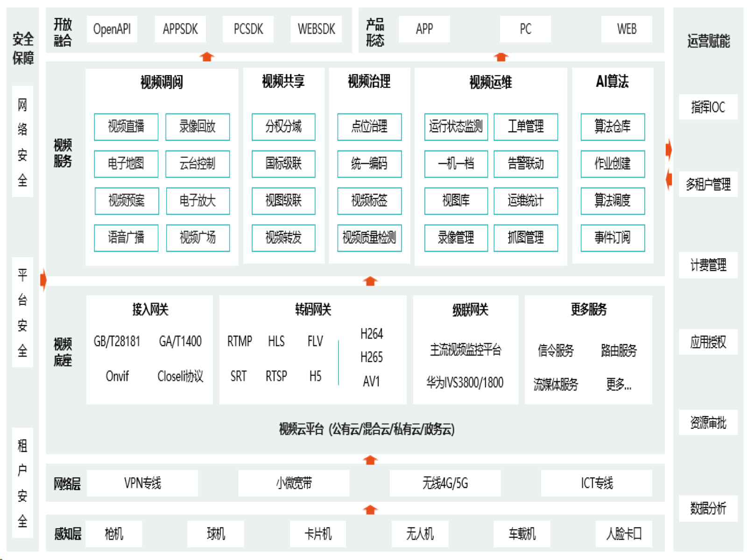747x560 pixels.
Task: Open the 数据分析 box
Action: click(708, 508)
